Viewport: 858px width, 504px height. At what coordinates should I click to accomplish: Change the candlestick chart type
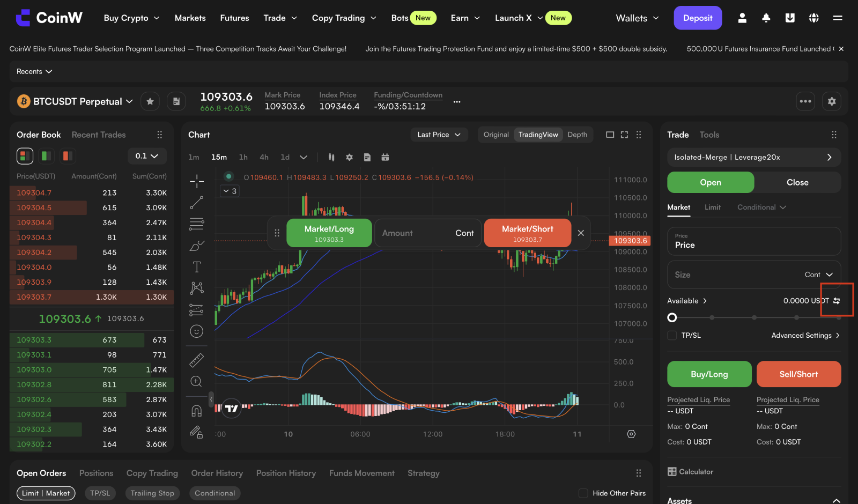point(331,157)
